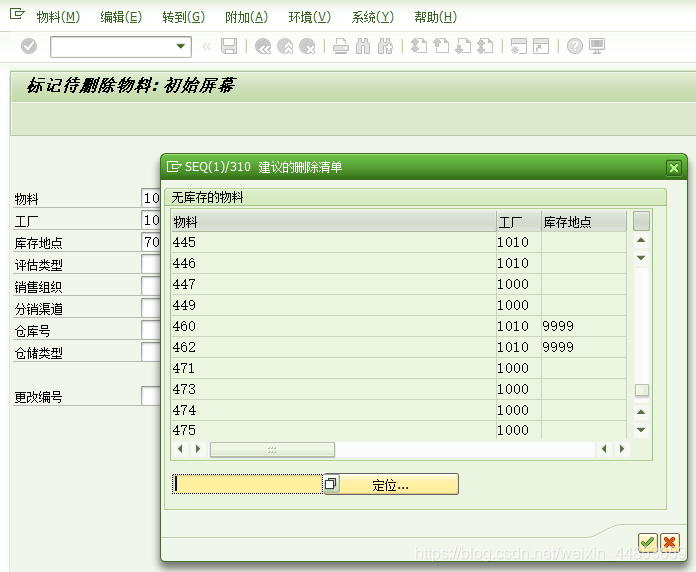
Task: Click the far-right scroll-right arrow
Action: tap(622, 449)
